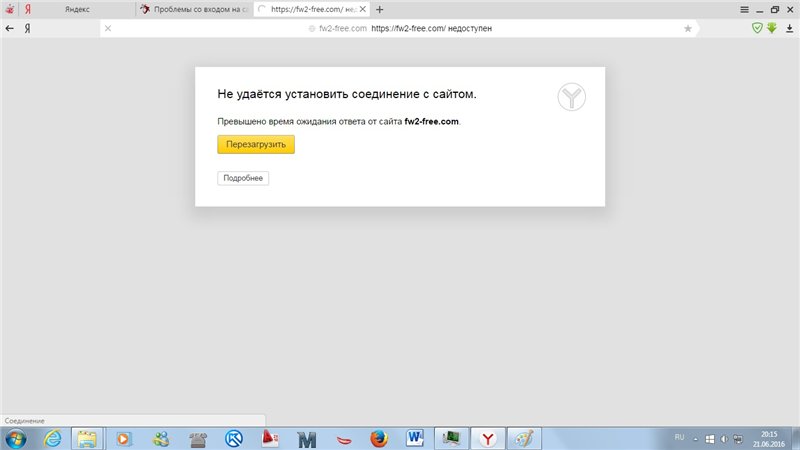Switch to Yandex Browser taskbar button
Image resolution: width=800 pixels, height=450 pixels.
488,439
